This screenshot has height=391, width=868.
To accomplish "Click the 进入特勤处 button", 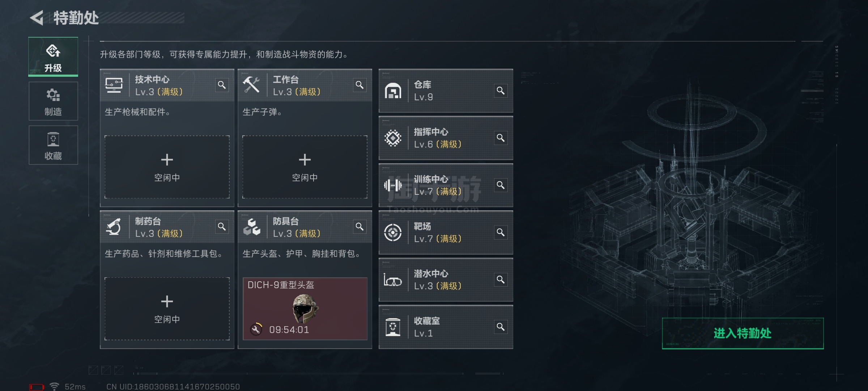I will (743, 333).
